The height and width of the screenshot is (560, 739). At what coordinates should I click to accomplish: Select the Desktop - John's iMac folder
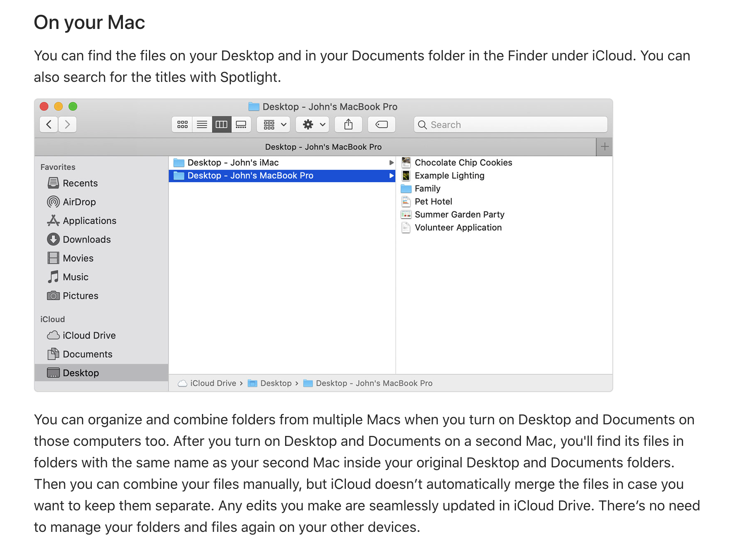coord(282,163)
